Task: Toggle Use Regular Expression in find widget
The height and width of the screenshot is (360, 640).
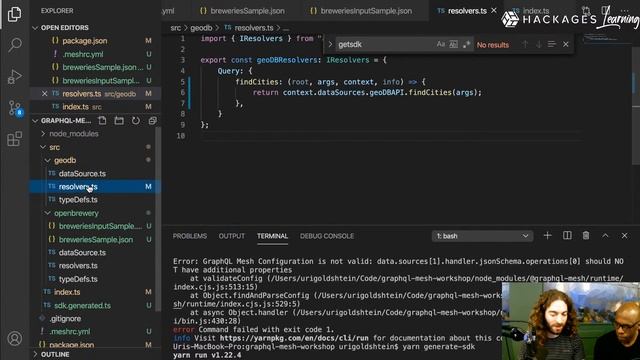Action: 467,44
